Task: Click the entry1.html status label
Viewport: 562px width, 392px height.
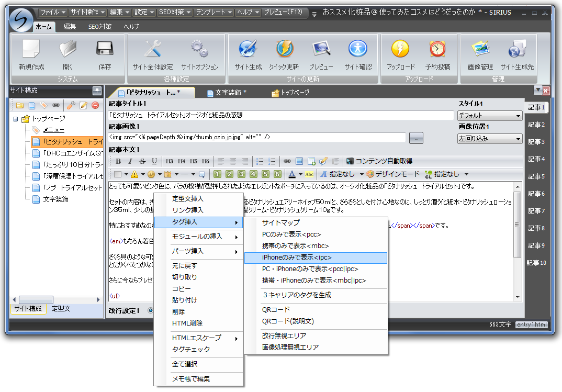Action: (532, 324)
